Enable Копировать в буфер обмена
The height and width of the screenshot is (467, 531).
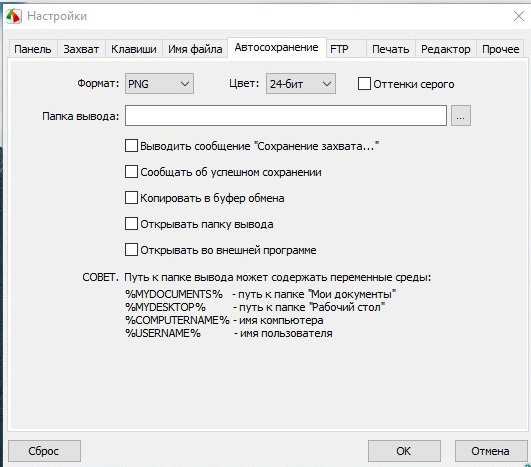[131, 198]
